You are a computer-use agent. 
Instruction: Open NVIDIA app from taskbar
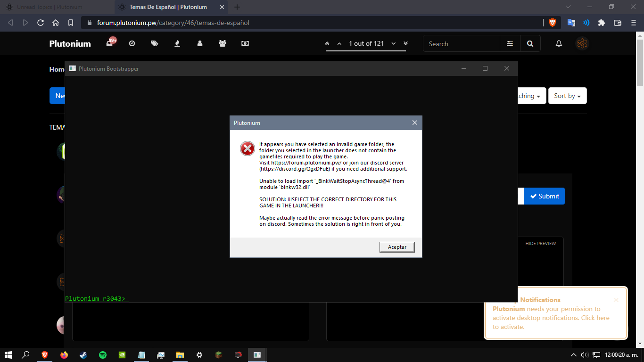(x=122, y=355)
